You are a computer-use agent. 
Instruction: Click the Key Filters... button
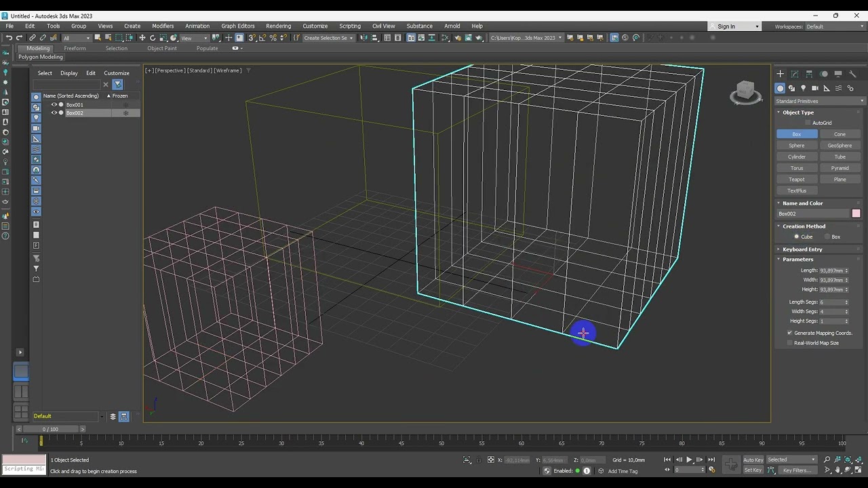point(797,470)
